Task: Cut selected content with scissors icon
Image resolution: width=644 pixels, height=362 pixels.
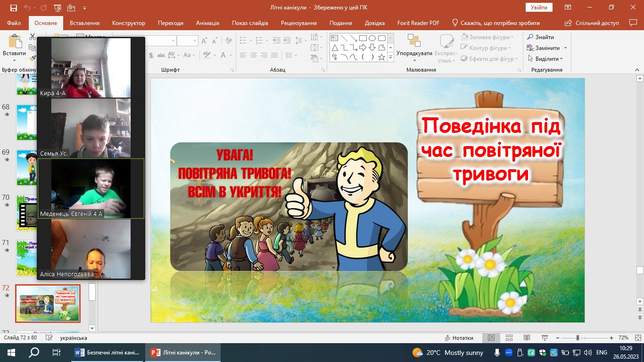Action: coord(32,37)
